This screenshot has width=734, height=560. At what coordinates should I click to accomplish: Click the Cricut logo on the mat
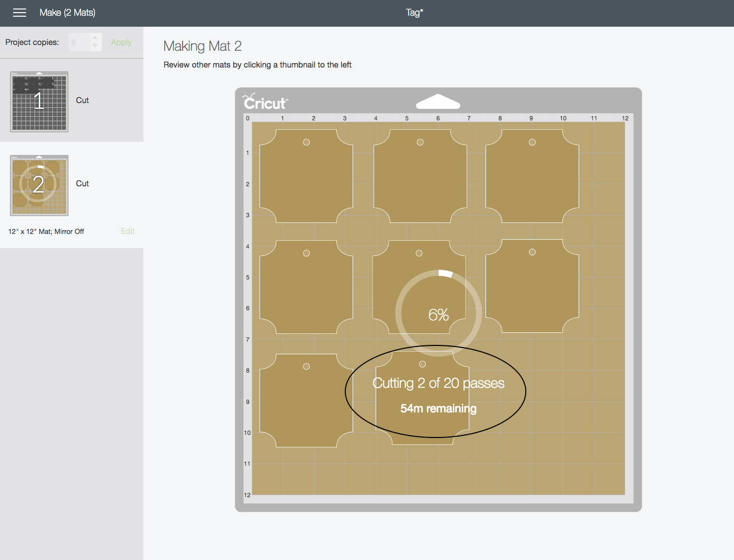click(265, 102)
